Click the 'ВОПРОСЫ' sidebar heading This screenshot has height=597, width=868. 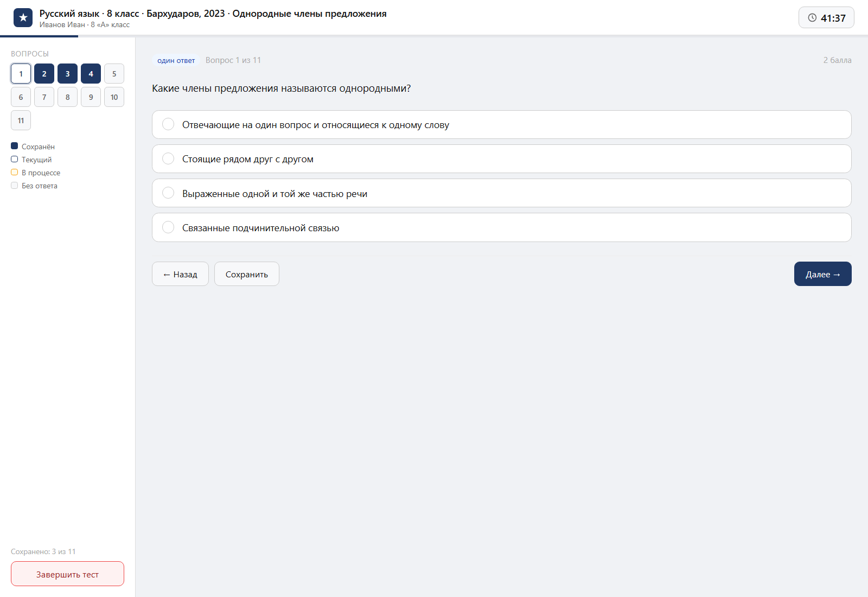pos(30,54)
